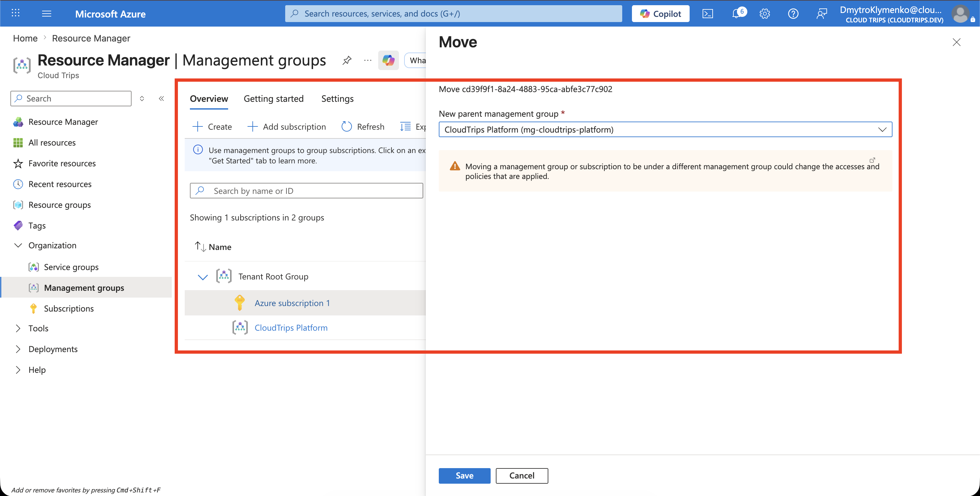980x496 pixels.
Task: Collapse the sidebar with double chevron
Action: click(x=161, y=99)
